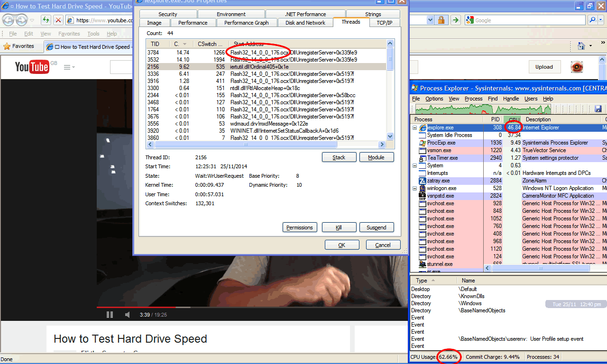Sort handles by the Type column header
The height and width of the screenshot is (364, 607).
[x=433, y=281]
